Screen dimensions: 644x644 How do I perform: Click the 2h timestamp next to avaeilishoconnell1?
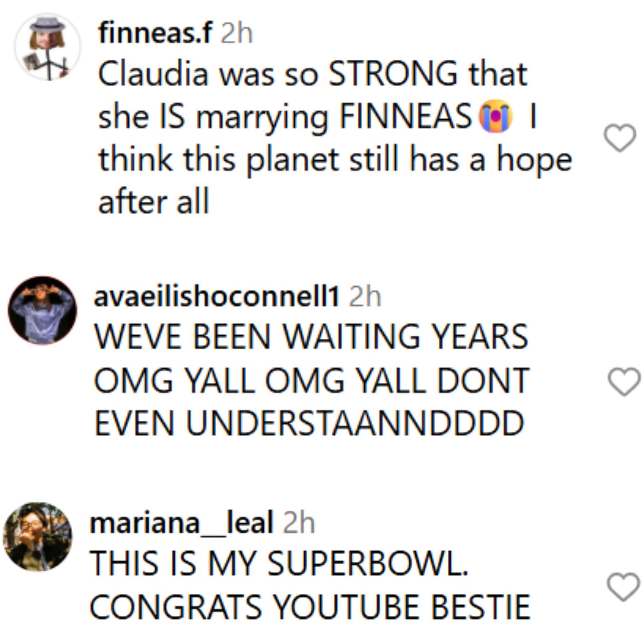[365, 297]
